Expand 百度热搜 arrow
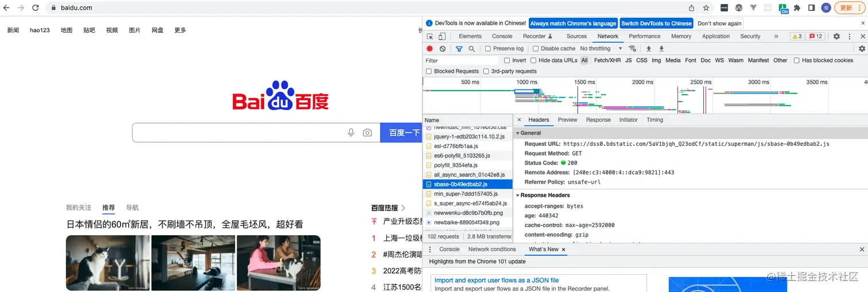This screenshot has height=292, width=868. 404,208
